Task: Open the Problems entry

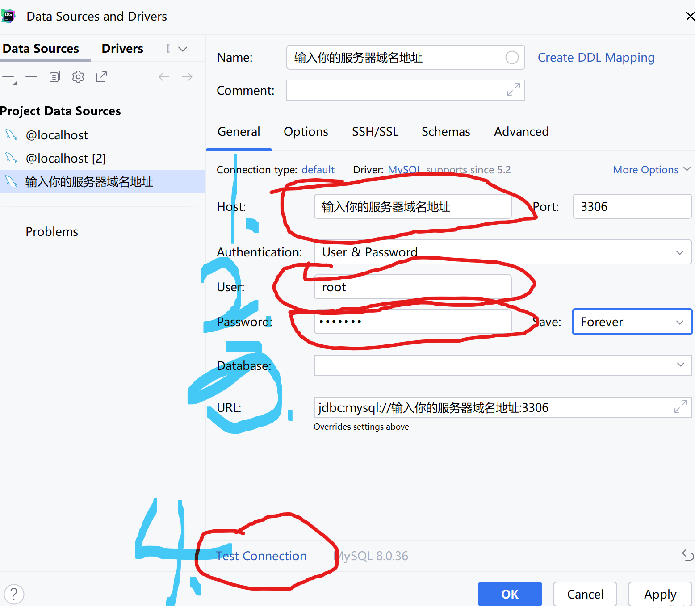Action: click(x=52, y=231)
